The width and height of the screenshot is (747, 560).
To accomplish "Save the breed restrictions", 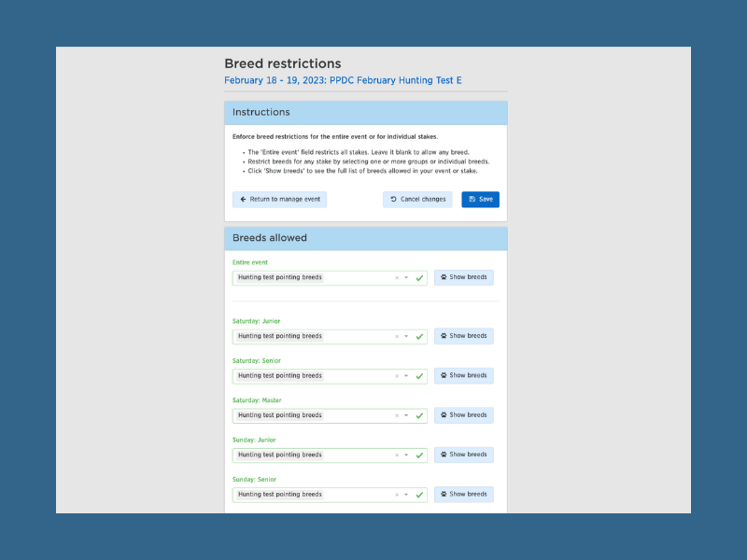I will point(480,200).
